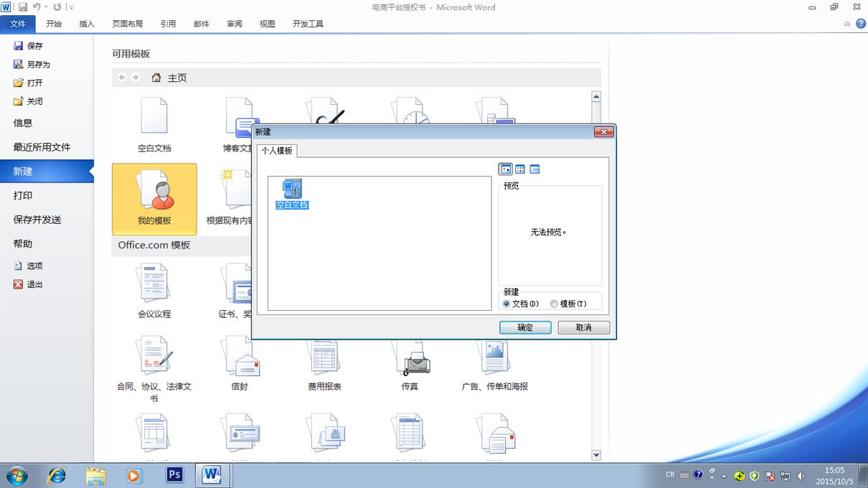Click the undo arrow in title bar

[x=37, y=7]
